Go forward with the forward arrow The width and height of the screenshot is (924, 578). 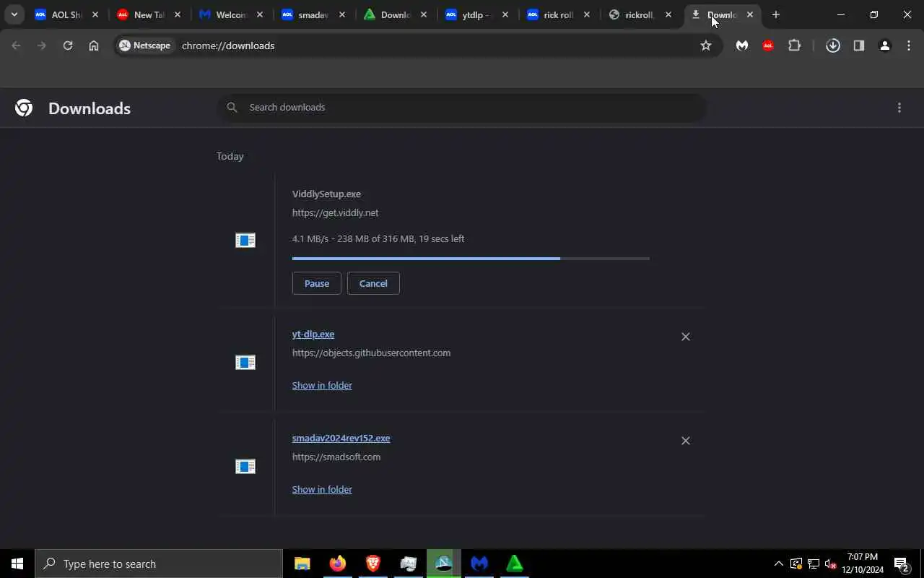click(x=42, y=46)
